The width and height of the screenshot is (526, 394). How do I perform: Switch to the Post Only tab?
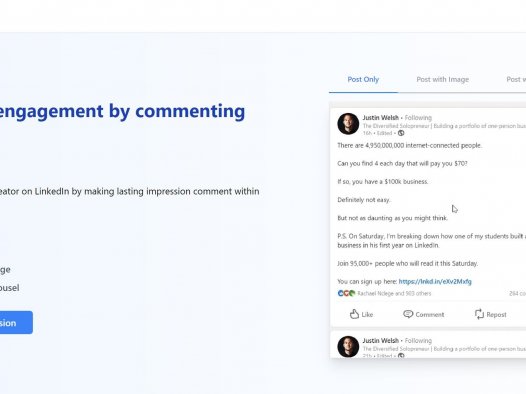tap(363, 79)
